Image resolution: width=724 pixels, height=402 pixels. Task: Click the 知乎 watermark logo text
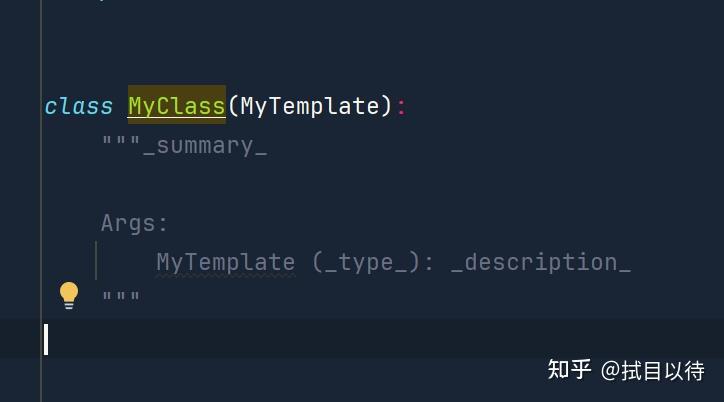[569, 370]
